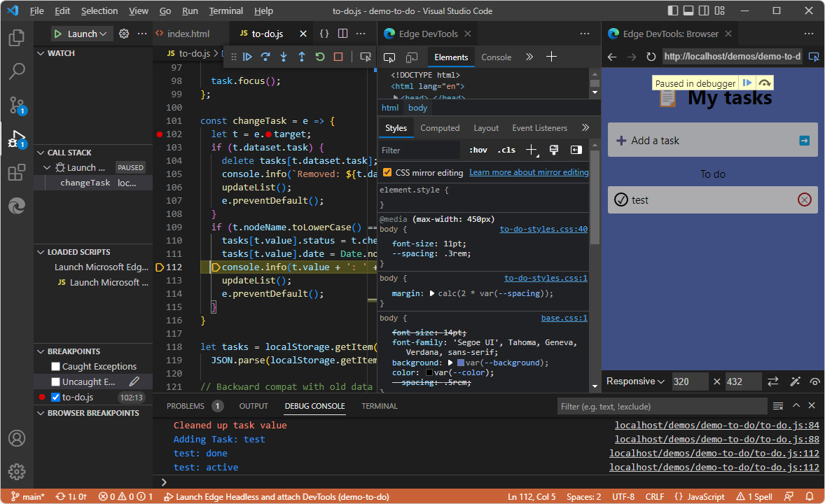
Task: Open the Extensions view
Action: 17,172
